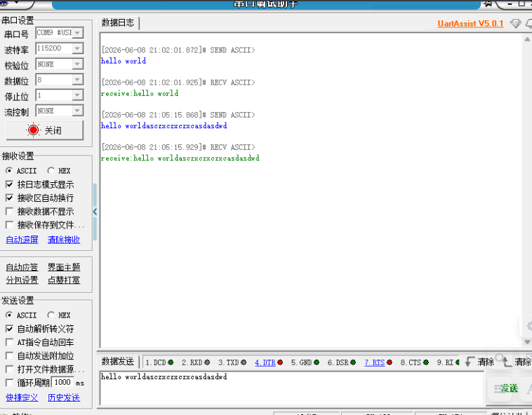Click the 21:05:15.929 RECV ASCII timestamp line
The width and height of the screenshot is (532, 415).
pyautogui.click(x=178, y=147)
